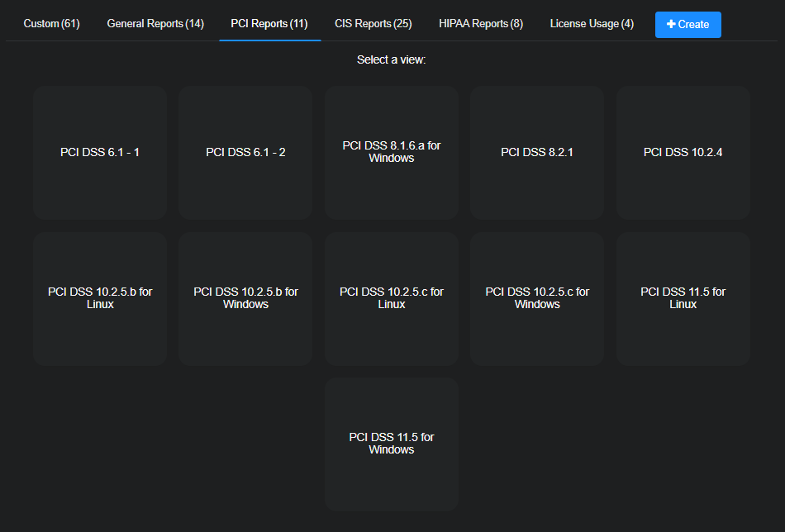Open the PCI DSS 10.2.4 tile

[683, 153]
